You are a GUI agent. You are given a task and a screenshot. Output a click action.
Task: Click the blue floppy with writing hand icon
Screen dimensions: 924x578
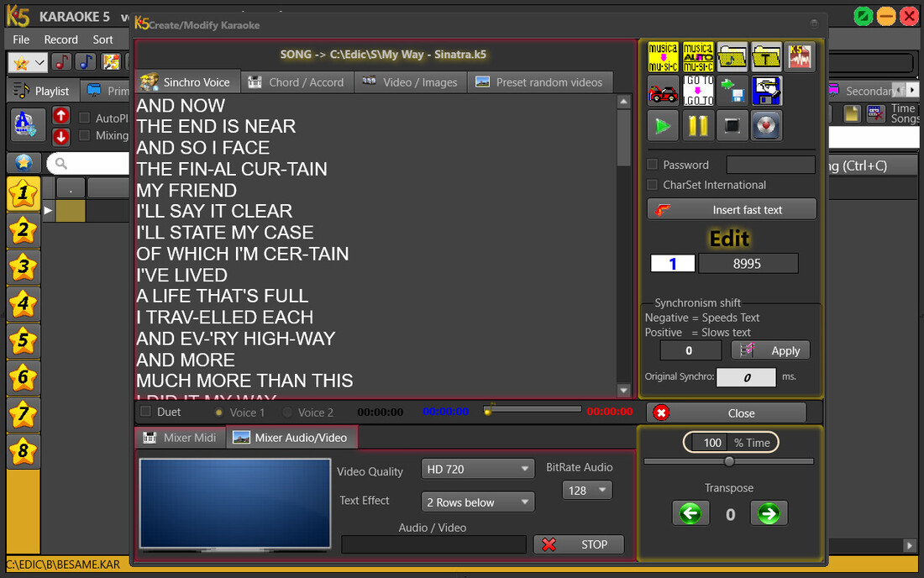(766, 92)
